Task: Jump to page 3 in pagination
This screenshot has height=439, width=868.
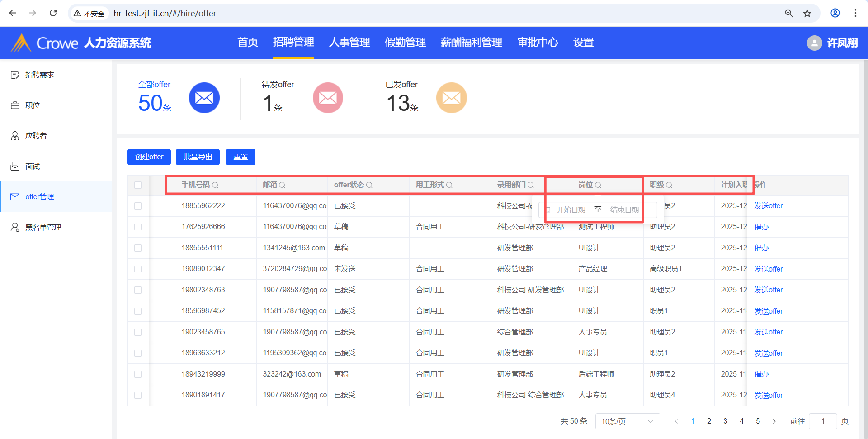Action: pos(725,421)
